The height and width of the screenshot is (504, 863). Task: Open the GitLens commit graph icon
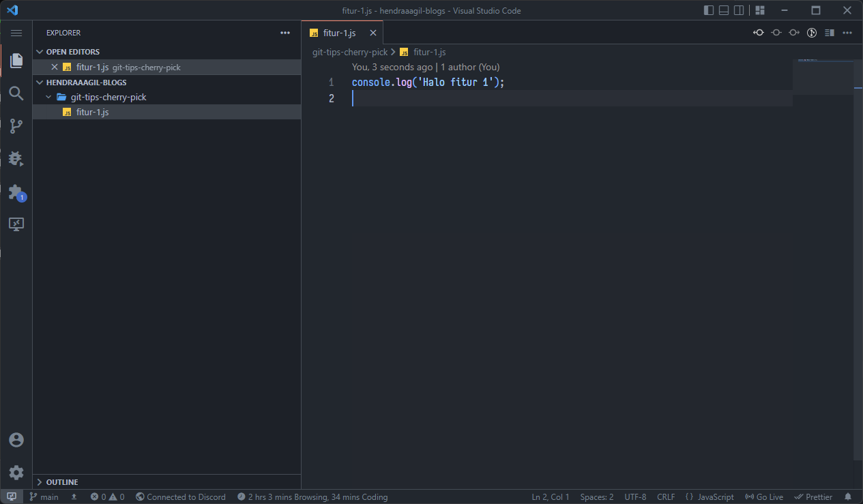click(x=811, y=32)
